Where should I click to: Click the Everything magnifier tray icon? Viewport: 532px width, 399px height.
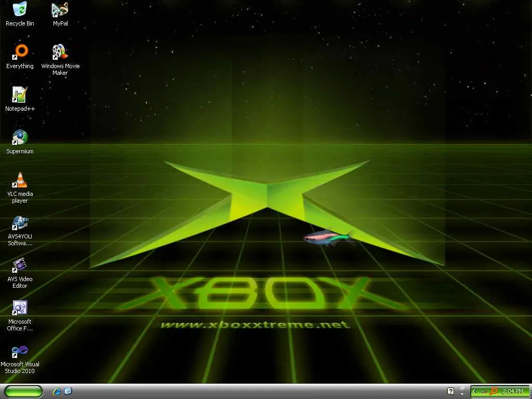[494, 391]
